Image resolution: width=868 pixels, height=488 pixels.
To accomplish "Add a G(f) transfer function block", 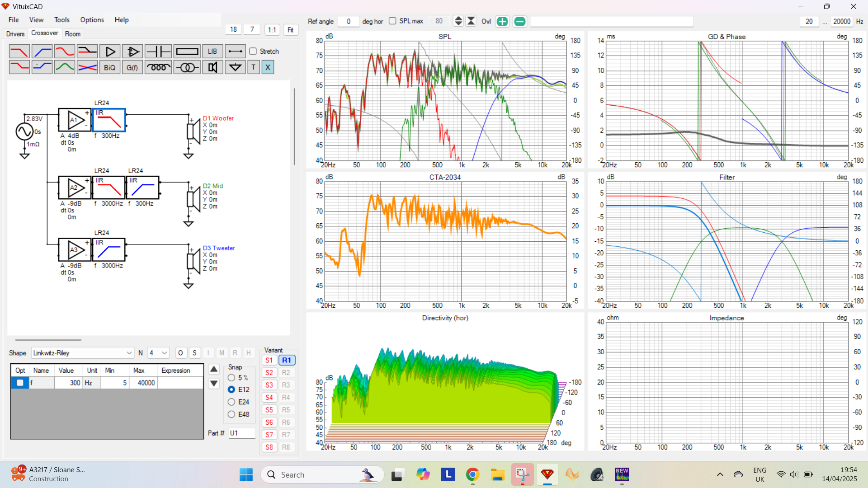I will pyautogui.click(x=132, y=67).
